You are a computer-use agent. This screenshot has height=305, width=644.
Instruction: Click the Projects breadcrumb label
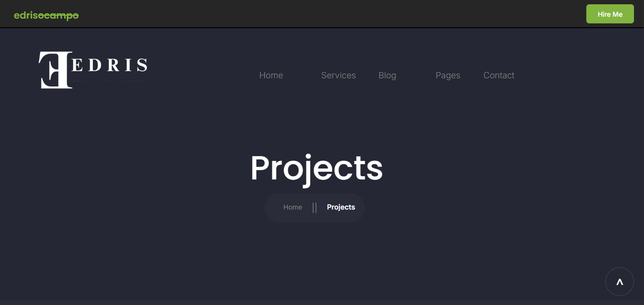pos(341,207)
